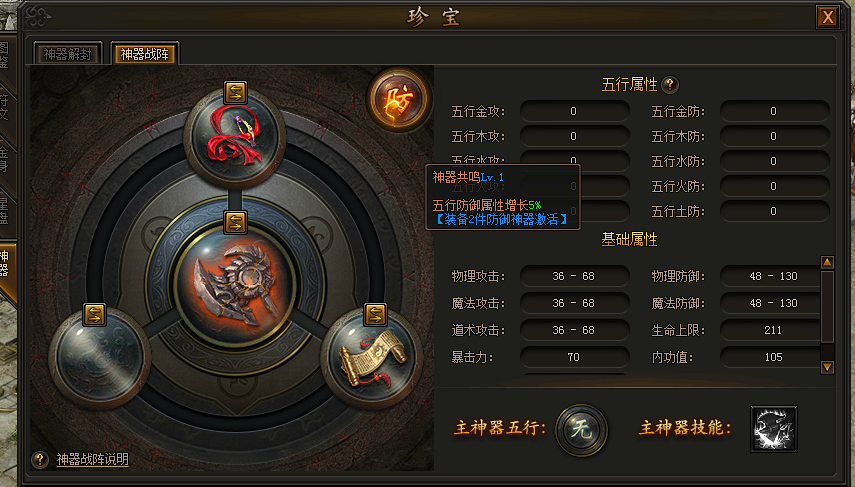The image size is (855, 487).
Task: Click the scroll artifact orb
Action: coord(373,357)
